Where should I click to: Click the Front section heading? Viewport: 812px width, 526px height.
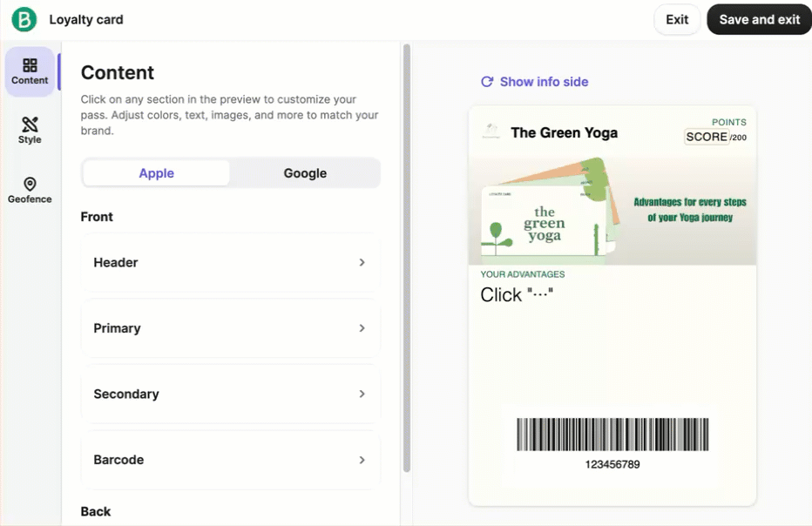tap(97, 217)
